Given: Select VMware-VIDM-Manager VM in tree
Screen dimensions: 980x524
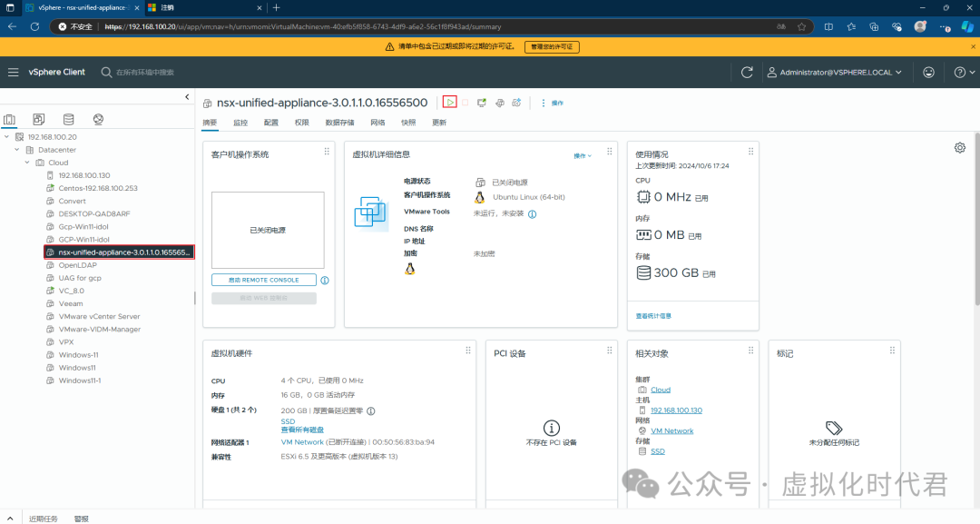Looking at the screenshot, I should pyautogui.click(x=100, y=329).
